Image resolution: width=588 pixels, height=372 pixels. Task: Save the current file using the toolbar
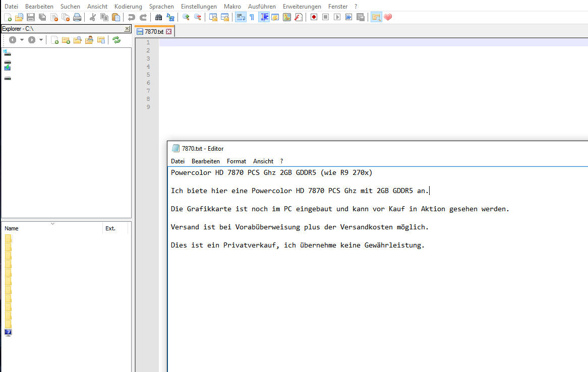31,17
